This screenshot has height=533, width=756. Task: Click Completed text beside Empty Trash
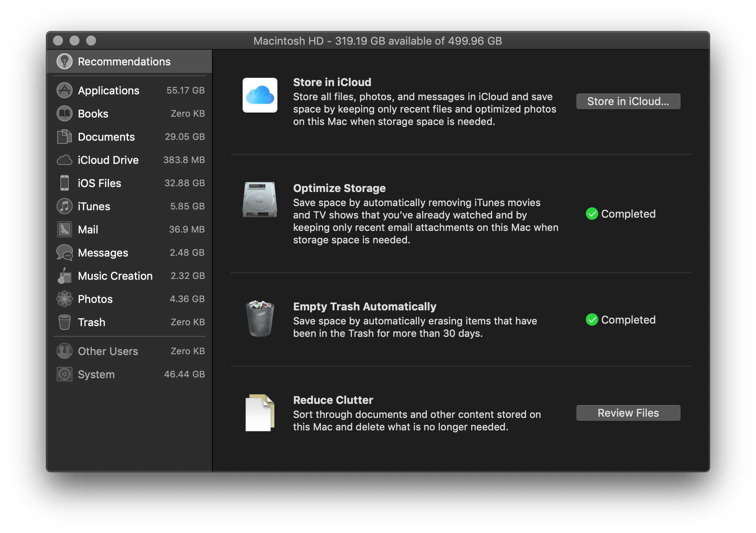pyautogui.click(x=628, y=319)
